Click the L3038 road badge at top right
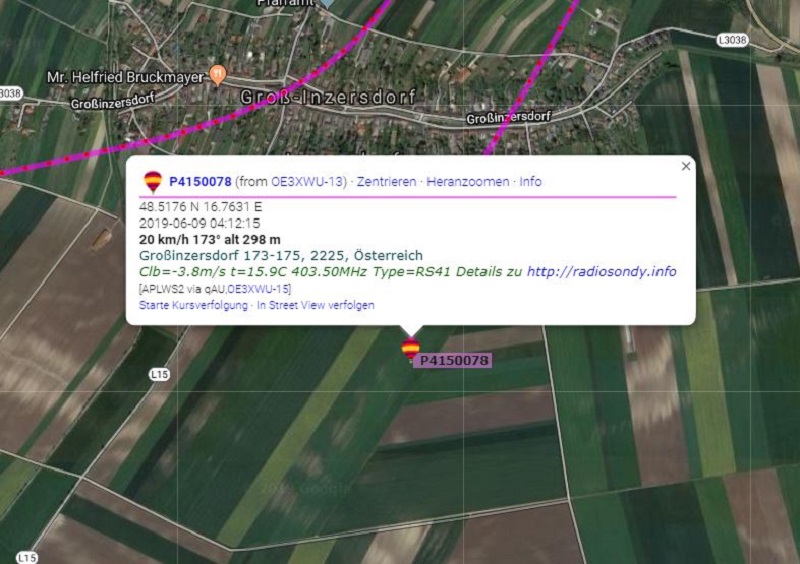 [x=732, y=40]
